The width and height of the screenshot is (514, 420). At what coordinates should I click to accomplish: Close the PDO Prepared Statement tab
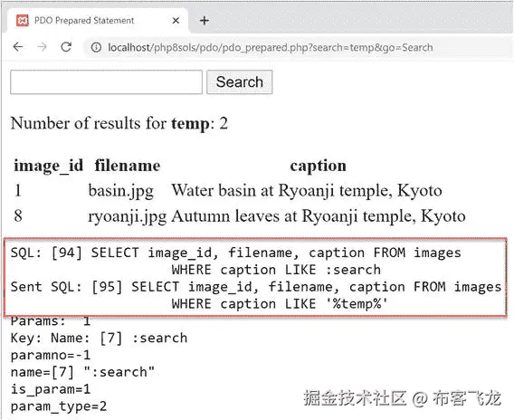click(x=176, y=21)
